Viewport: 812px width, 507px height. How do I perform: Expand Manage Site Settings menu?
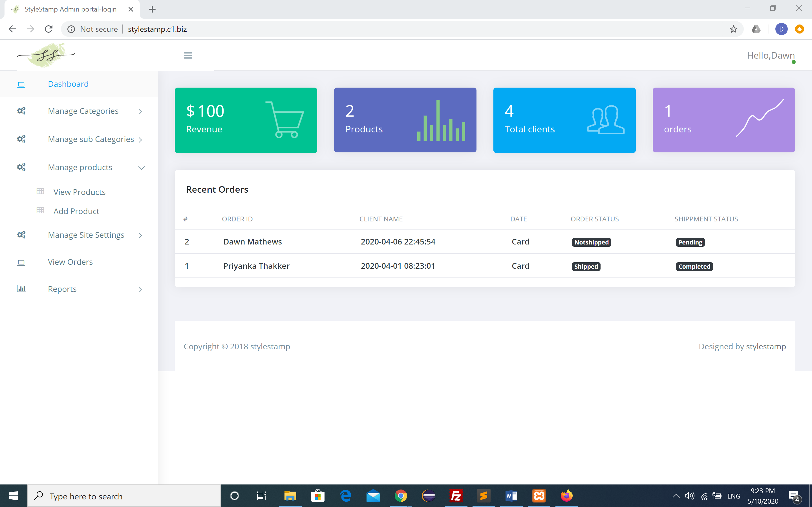[x=86, y=235]
